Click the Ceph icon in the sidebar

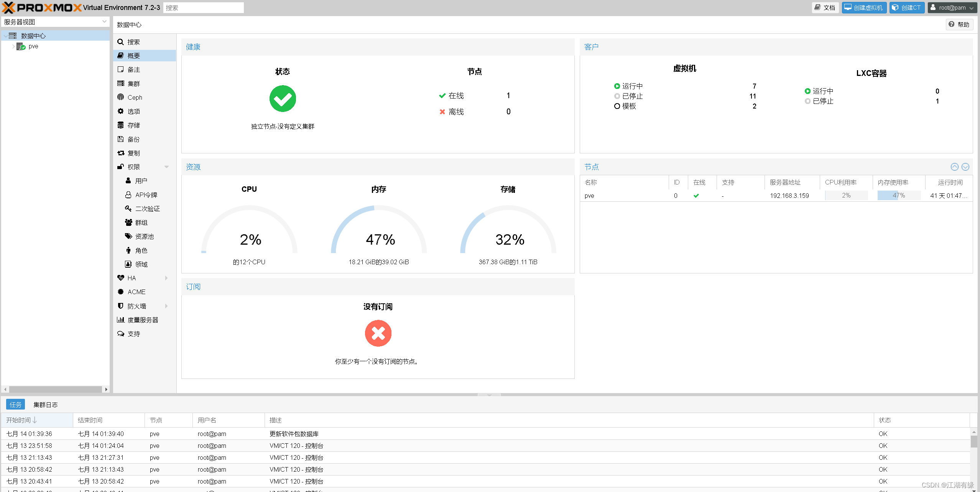click(121, 97)
